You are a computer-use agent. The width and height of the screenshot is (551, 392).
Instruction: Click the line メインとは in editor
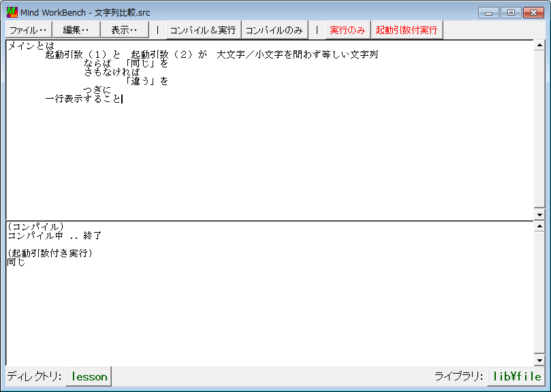[31, 46]
